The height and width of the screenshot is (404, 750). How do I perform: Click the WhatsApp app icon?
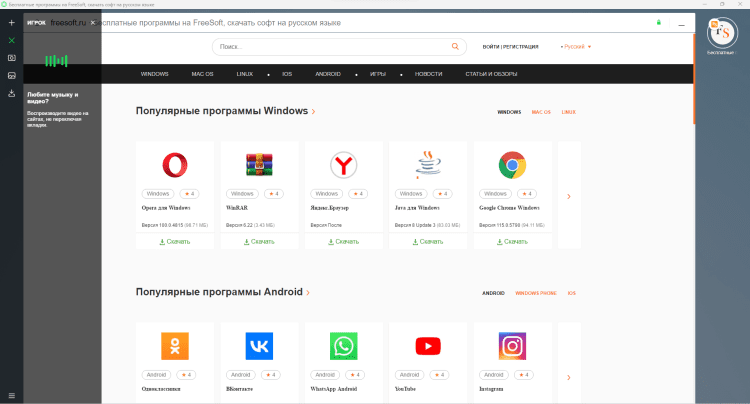tap(343, 346)
